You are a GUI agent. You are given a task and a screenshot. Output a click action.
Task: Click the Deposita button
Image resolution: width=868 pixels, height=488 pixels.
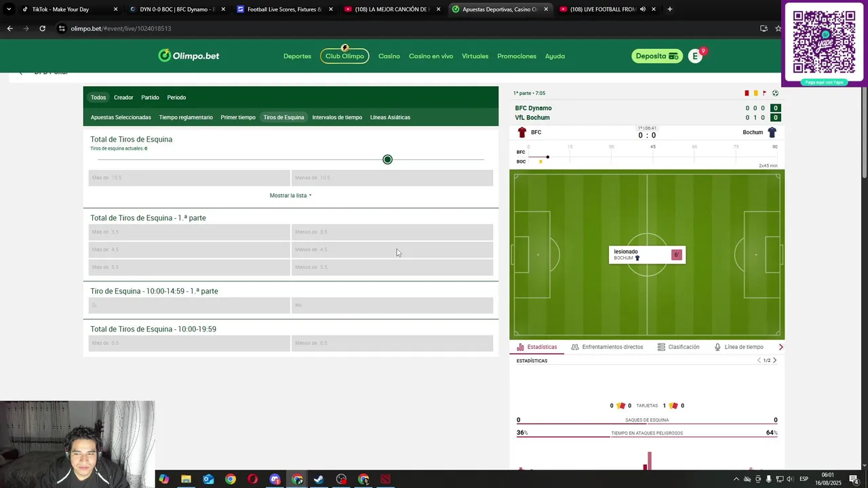pyautogui.click(x=656, y=56)
